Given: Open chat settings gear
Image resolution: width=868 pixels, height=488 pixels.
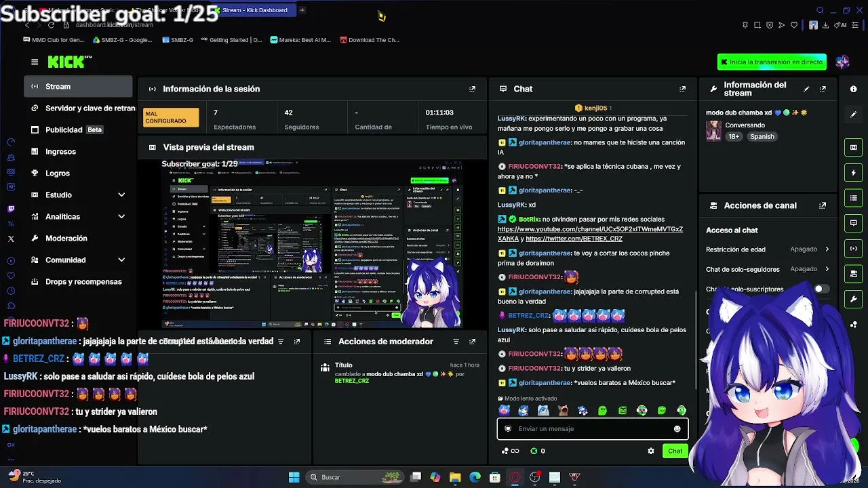Looking at the screenshot, I should click(651, 451).
